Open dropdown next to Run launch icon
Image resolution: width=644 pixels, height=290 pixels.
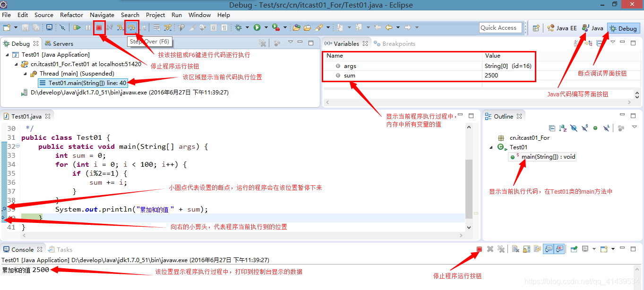point(266,27)
